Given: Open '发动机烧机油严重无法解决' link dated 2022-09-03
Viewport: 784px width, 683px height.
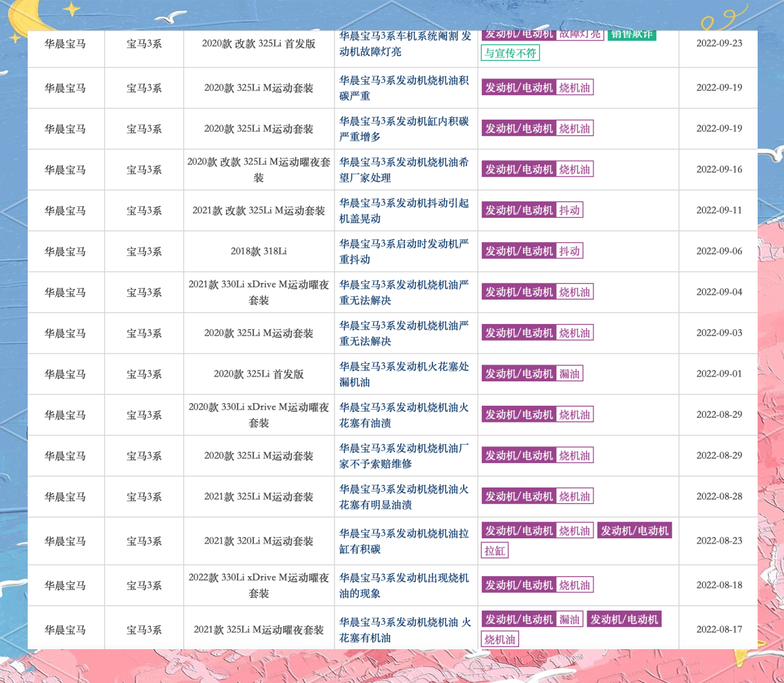Looking at the screenshot, I should click(404, 333).
